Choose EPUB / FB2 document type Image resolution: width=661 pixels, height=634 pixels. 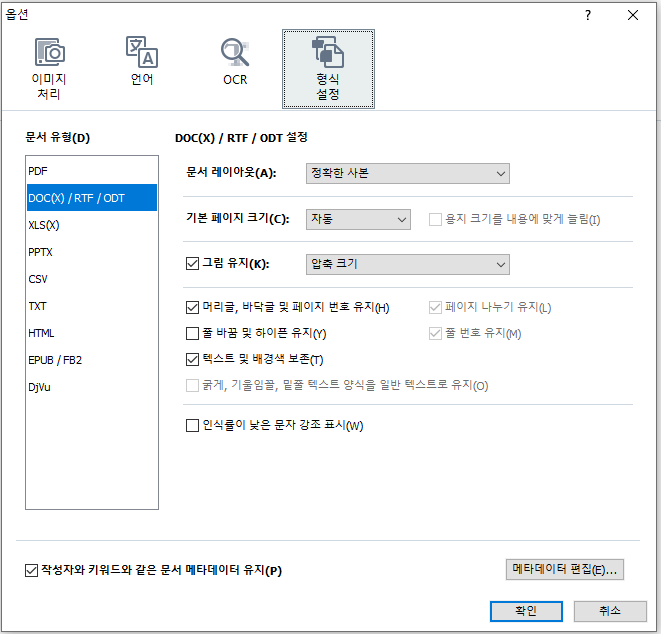pos(92,360)
